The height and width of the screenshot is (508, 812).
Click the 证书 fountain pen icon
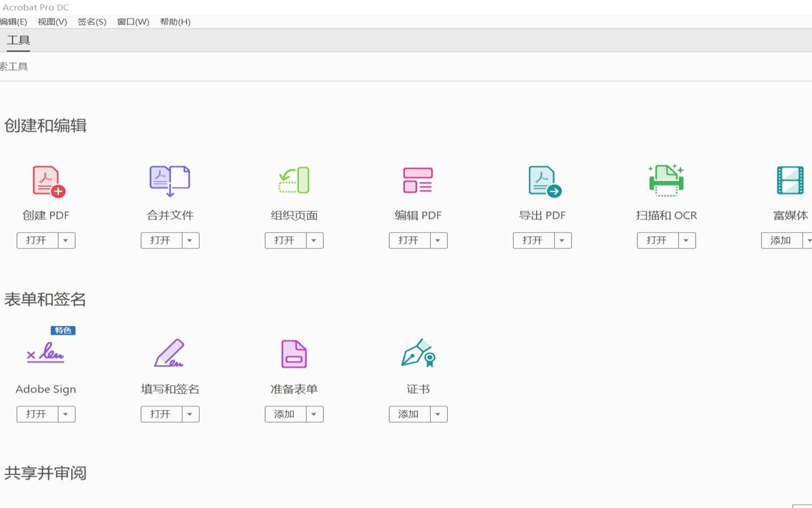point(418,354)
